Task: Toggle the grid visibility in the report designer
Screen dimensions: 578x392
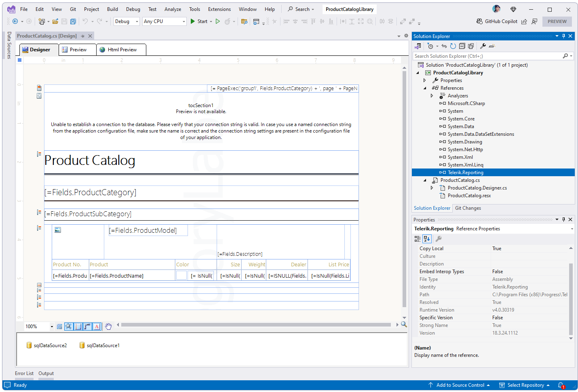Action: click(59, 327)
